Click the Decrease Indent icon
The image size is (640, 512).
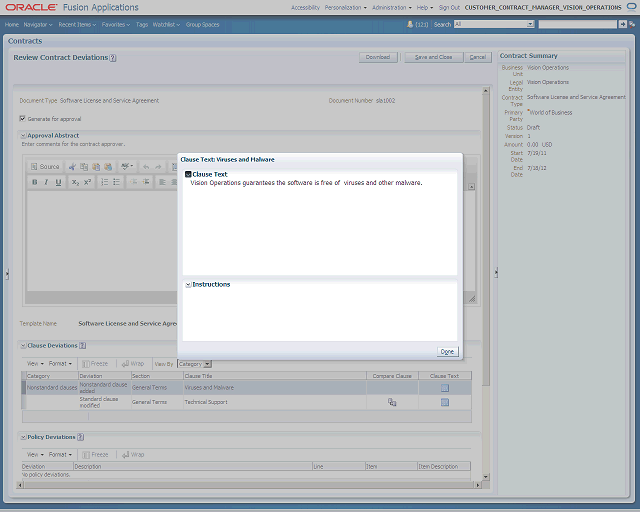tap(133, 182)
